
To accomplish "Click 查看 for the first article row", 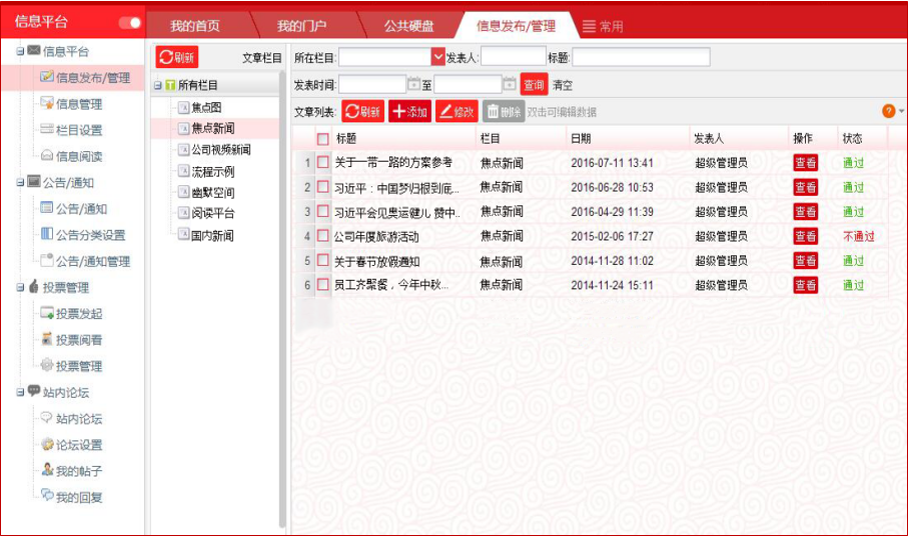I will coord(805,162).
